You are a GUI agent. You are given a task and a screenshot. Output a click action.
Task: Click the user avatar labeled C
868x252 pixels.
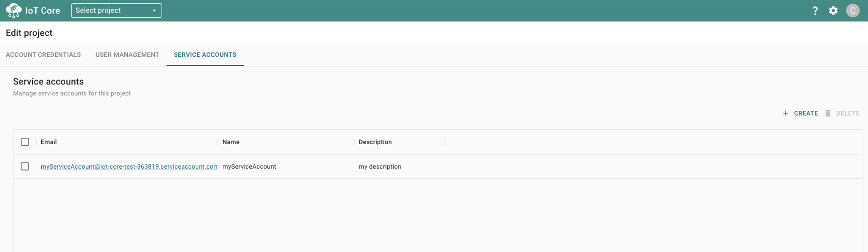click(x=853, y=11)
